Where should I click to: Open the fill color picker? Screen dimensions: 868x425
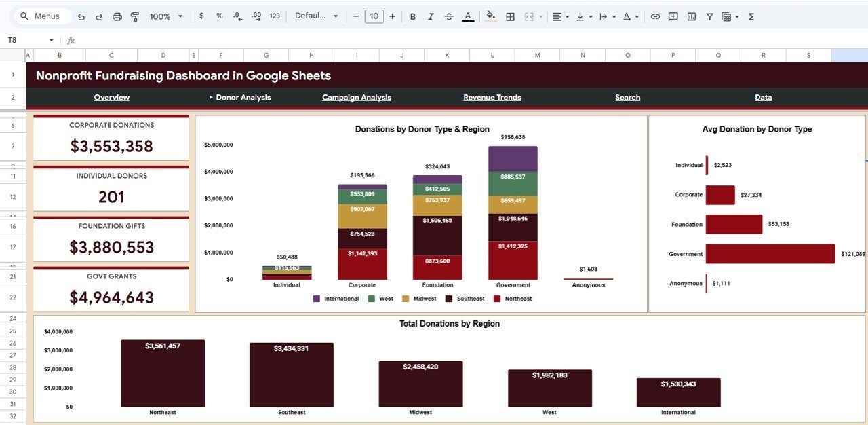coord(490,16)
